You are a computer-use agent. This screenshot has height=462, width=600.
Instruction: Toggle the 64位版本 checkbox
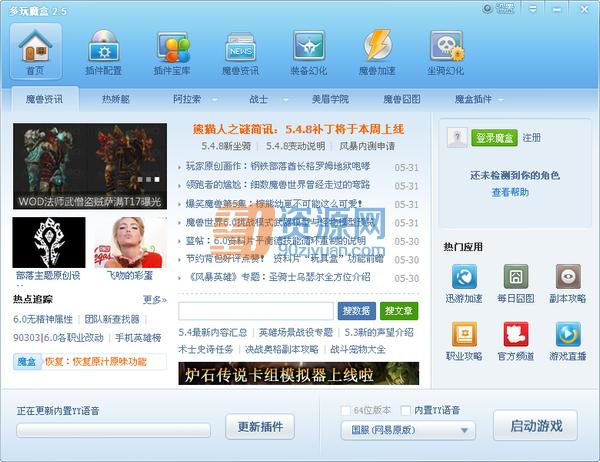(346, 411)
